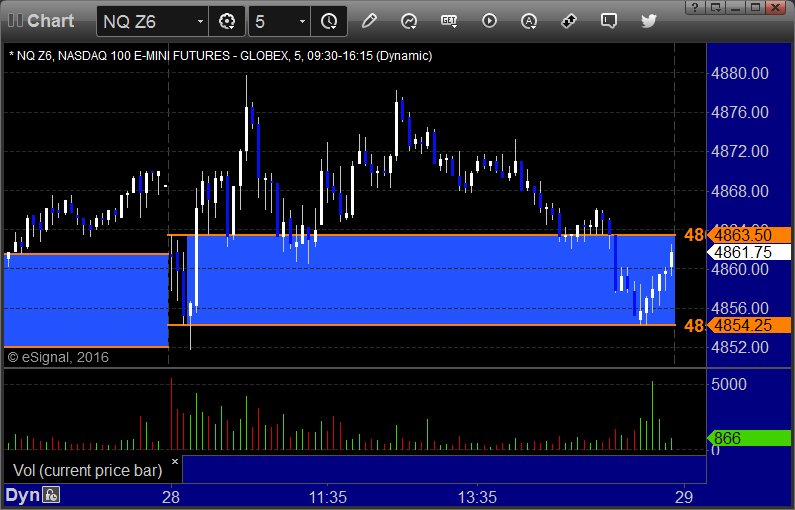
Task: Open the symbol settings gear icon
Action: 227,21
